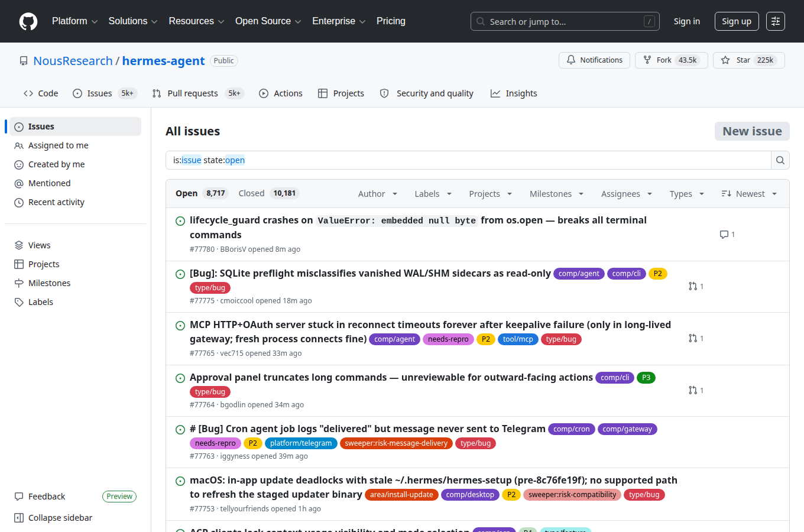
Task: Select the sweeper:risk-compatibility label
Action: pyautogui.click(x=572, y=495)
